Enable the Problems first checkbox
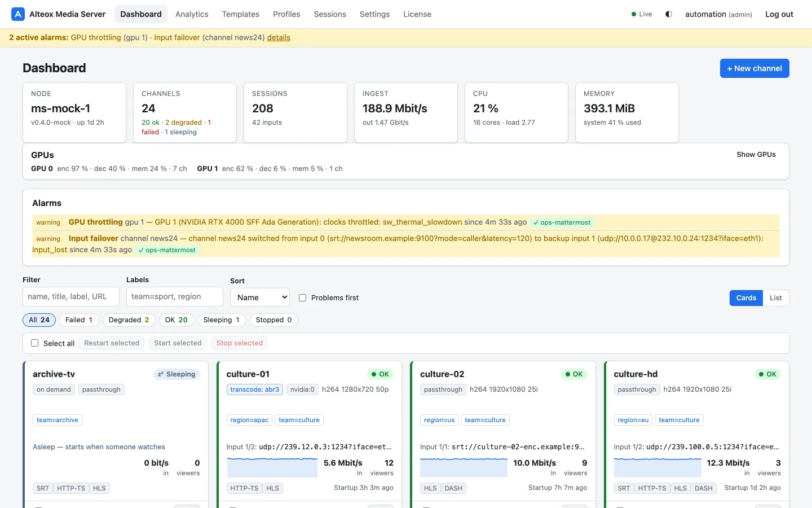Image resolution: width=812 pixels, height=508 pixels. click(x=303, y=298)
